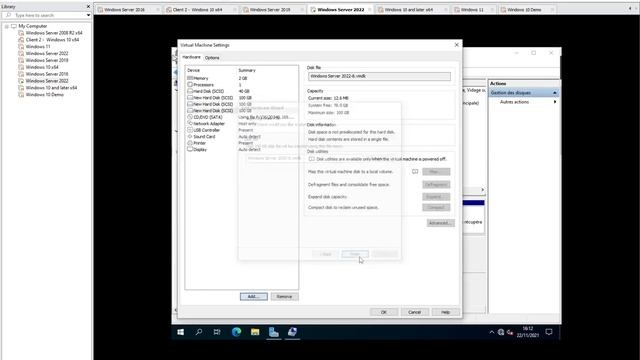
Task: Click the Add... button
Action: (x=254, y=297)
